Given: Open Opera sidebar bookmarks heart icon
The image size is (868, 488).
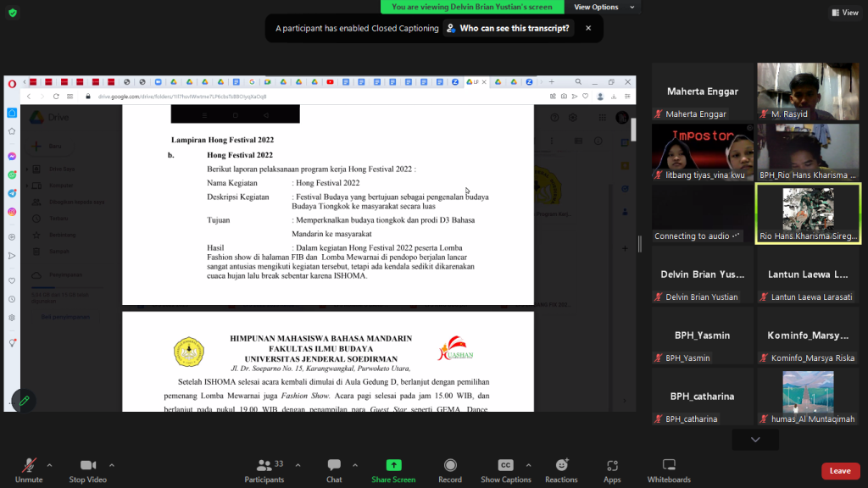Looking at the screenshot, I should 12,280.
